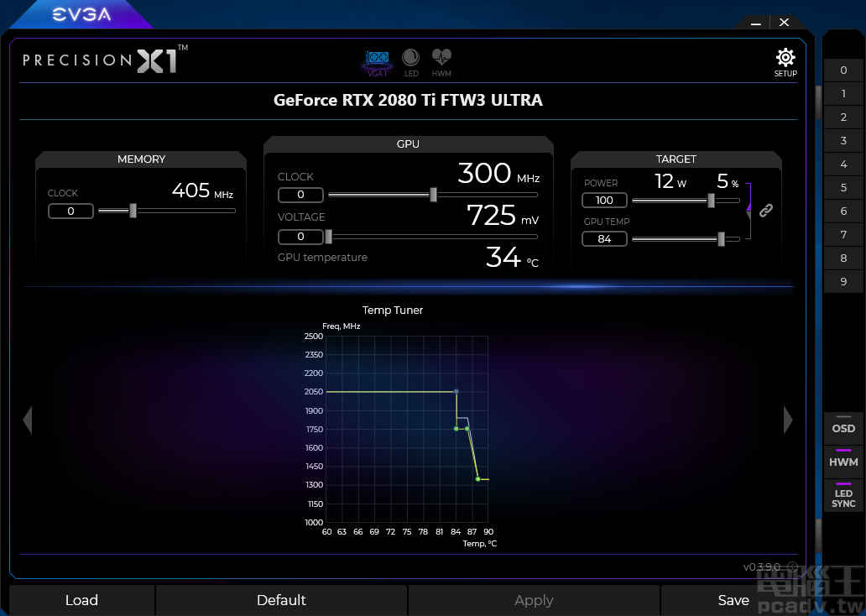The width and height of the screenshot is (866, 616).
Task: Toggle the LED SYNC switch
Action: point(843,497)
